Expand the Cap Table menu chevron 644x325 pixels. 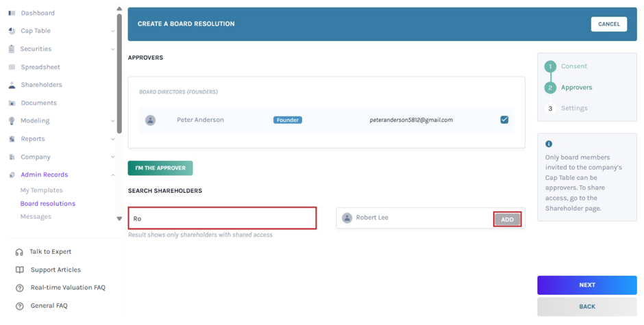tap(112, 31)
